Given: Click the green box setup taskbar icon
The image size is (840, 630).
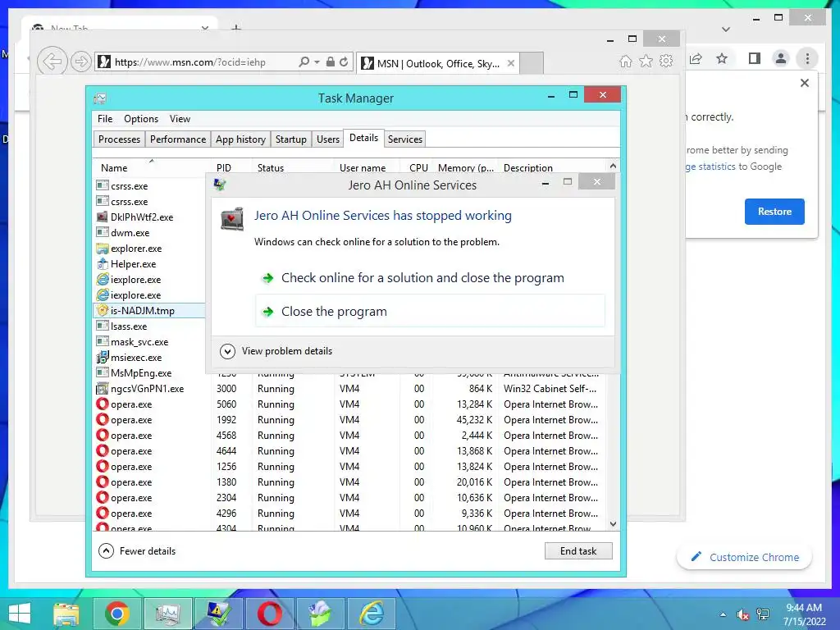Looking at the screenshot, I should click(321, 614).
